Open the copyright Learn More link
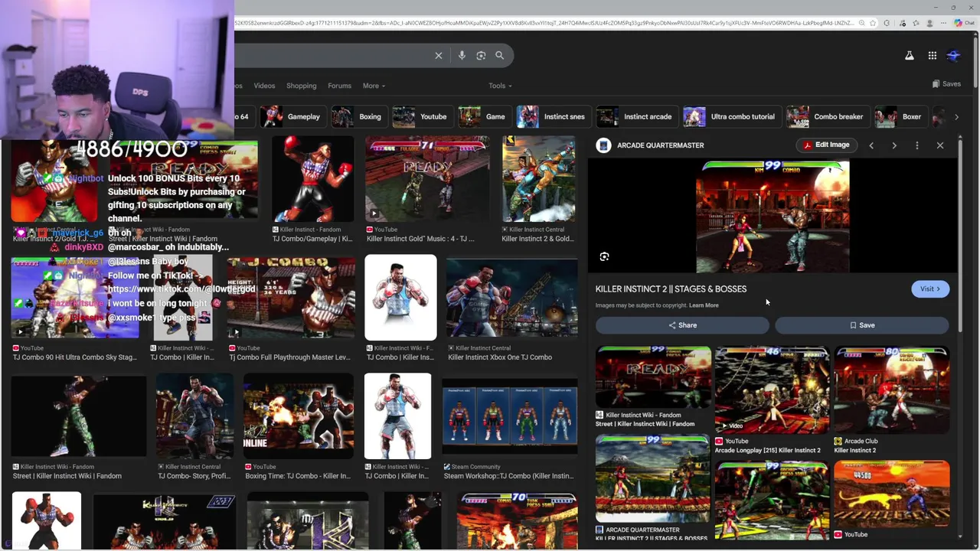 pos(704,305)
